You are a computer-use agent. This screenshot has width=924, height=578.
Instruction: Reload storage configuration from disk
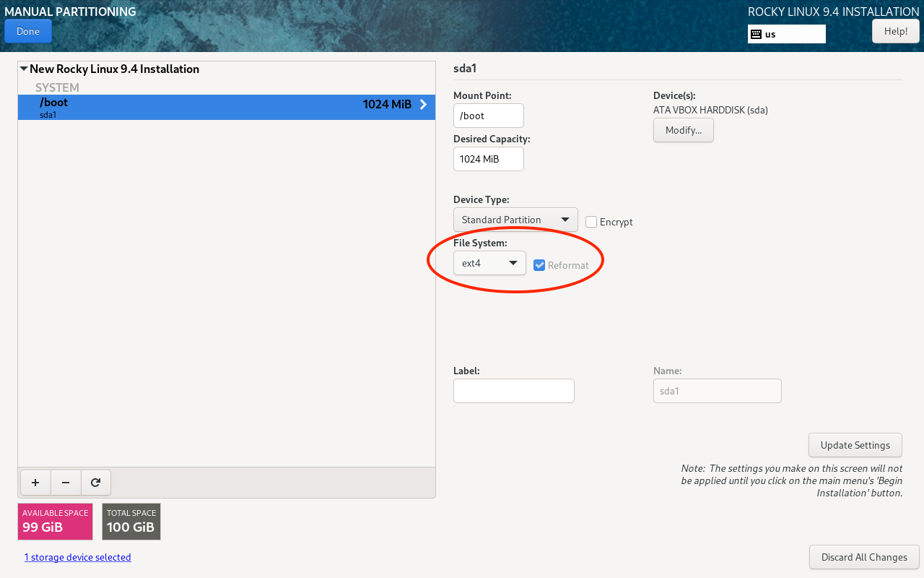click(x=96, y=483)
